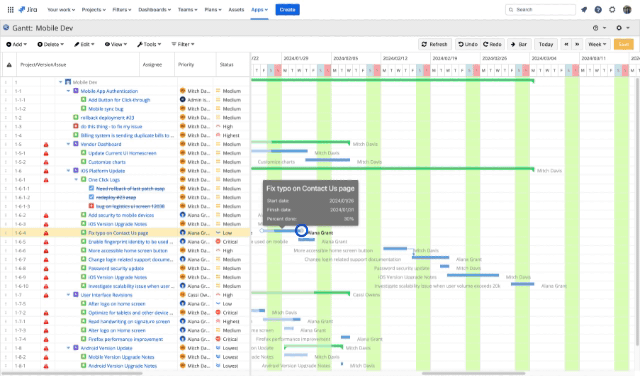This screenshot has width=640, height=376.
Task: Jump to Today on the timeline
Action: (x=546, y=44)
